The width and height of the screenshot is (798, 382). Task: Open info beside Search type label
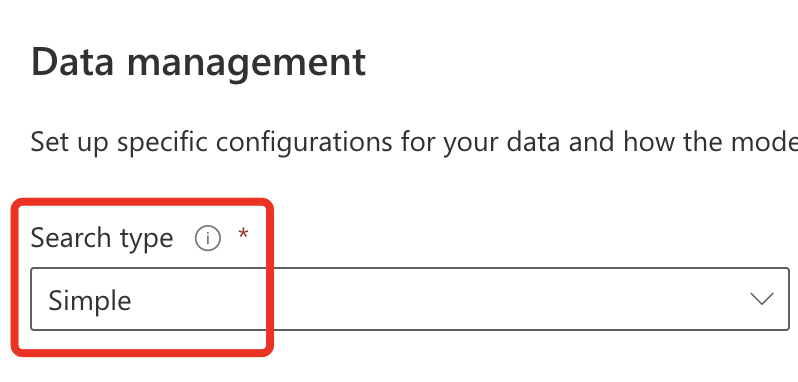[208, 239]
